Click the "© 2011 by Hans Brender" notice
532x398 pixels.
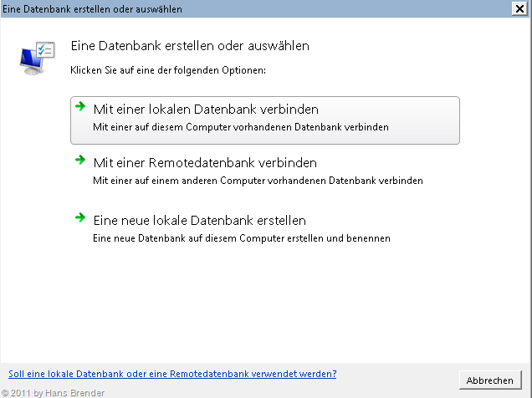(x=53, y=392)
